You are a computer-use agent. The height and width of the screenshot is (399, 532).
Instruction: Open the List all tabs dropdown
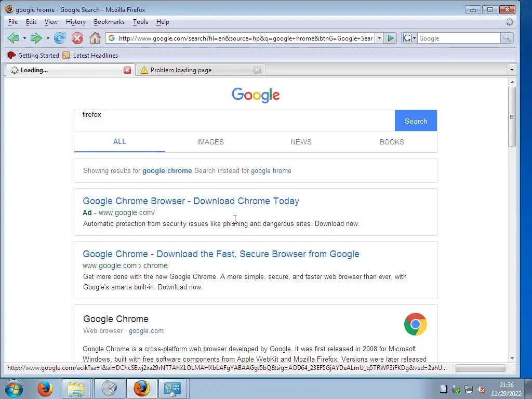click(x=512, y=70)
